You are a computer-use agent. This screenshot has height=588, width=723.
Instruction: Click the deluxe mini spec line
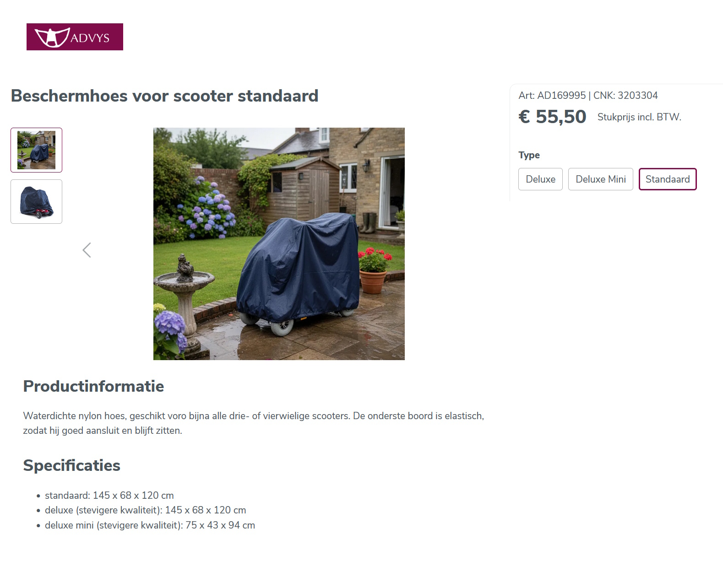pyautogui.click(x=150, y=525)
